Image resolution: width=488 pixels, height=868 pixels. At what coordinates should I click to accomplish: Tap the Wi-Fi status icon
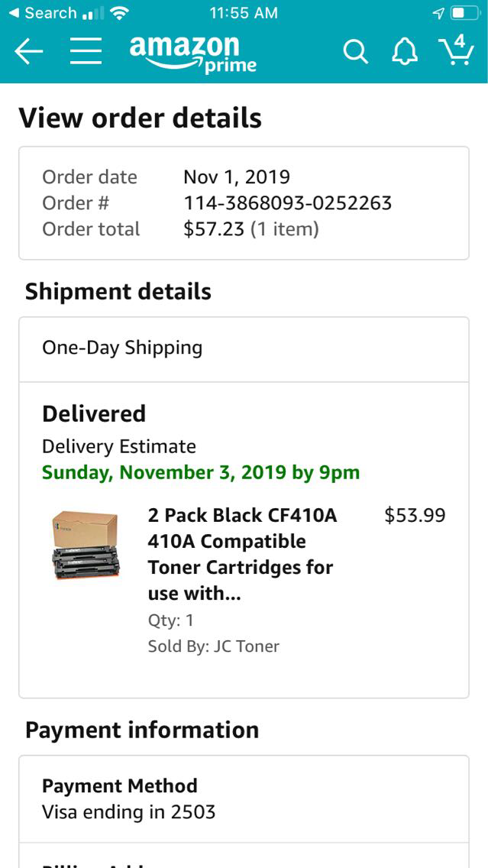(x=118, y=13)
